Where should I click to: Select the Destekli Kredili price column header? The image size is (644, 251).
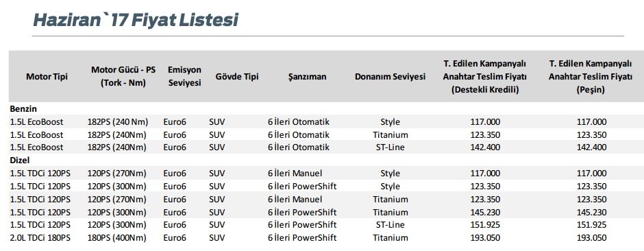[x=485, y=76]
